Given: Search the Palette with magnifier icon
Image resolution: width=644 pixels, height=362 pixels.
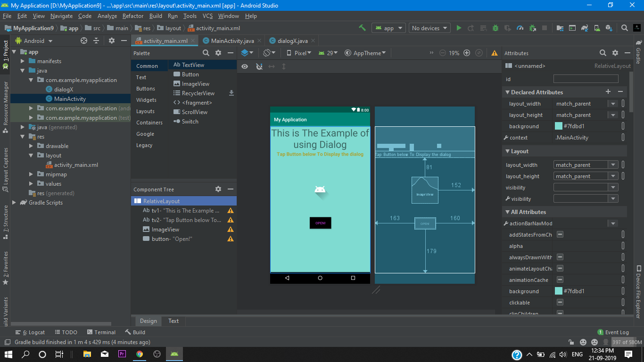Looking at the screenshot, I should pos(206,53).
